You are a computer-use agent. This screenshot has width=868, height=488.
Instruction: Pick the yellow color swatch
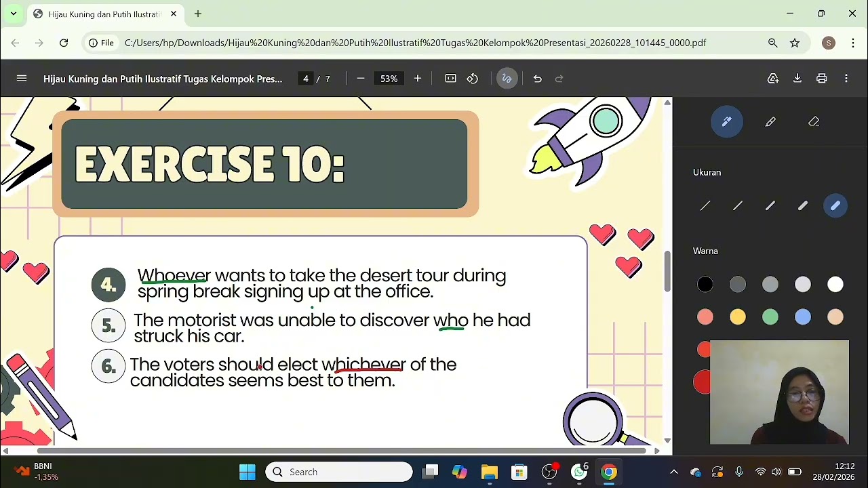pos(738,317)
